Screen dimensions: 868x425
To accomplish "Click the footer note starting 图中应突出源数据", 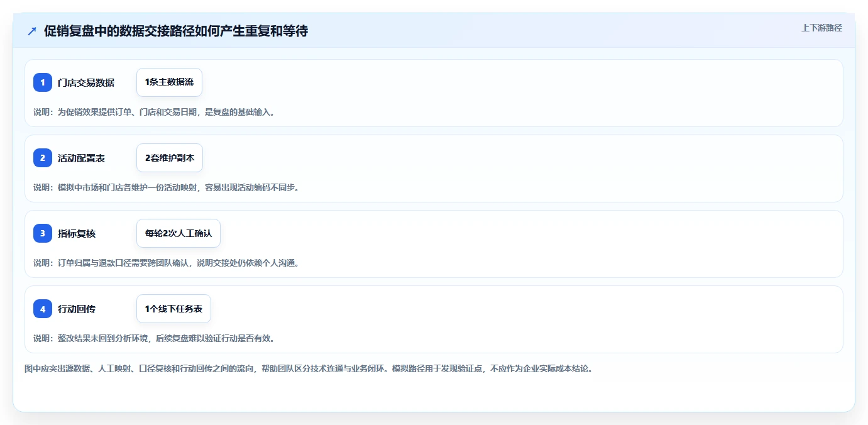I will pos(309,368).
